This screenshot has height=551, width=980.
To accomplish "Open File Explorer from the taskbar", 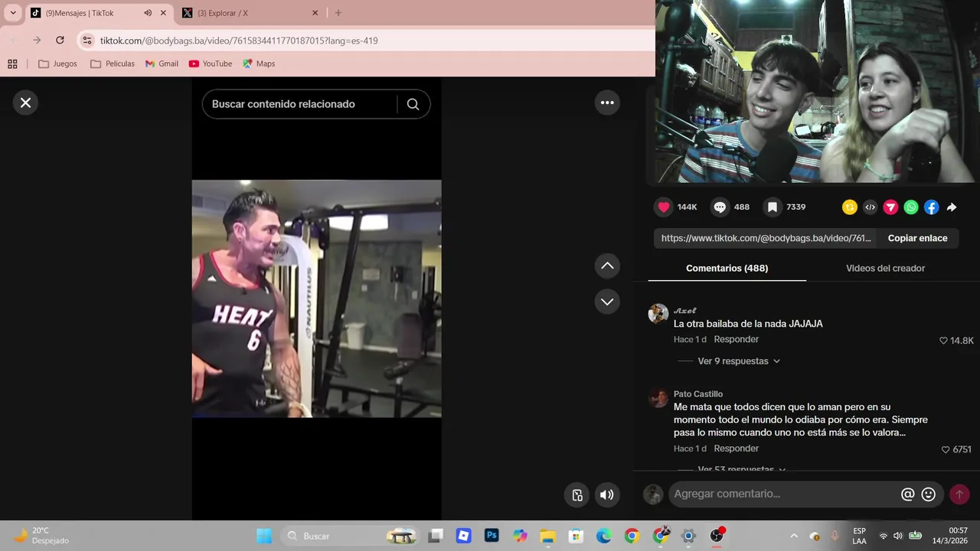I will (x=547, y=536).
